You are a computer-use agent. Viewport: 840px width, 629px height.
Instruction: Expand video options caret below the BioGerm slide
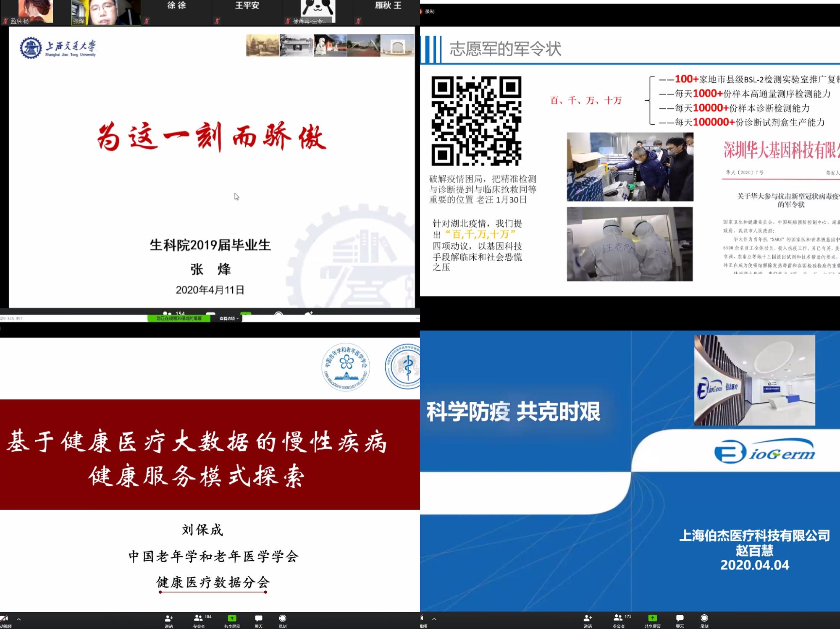coord(434,619)
